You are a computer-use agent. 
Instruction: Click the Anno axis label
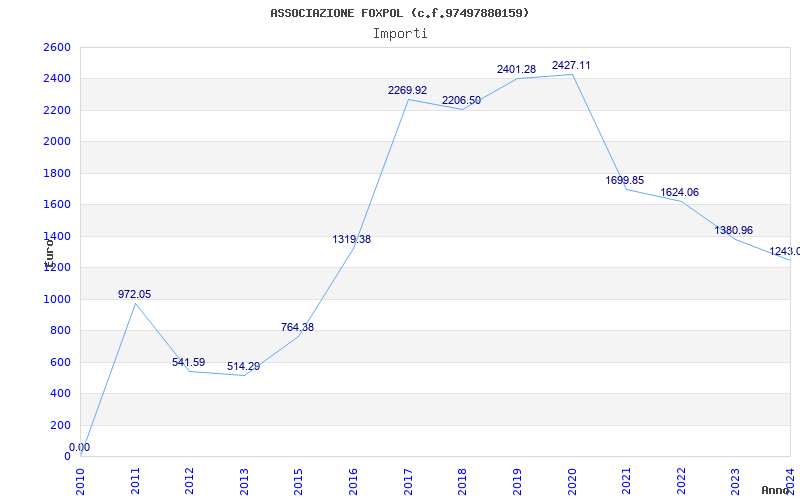[x=776, y=490]
